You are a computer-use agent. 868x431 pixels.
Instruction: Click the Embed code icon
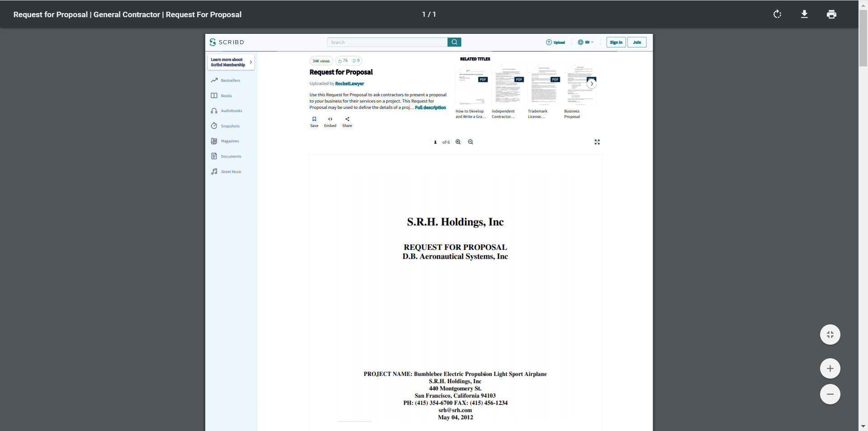click(x=330, y=122)
